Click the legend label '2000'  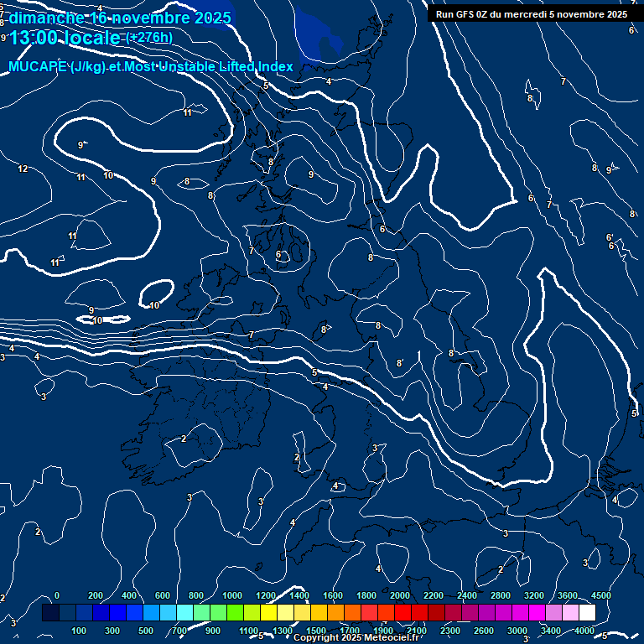pos(400,595)
